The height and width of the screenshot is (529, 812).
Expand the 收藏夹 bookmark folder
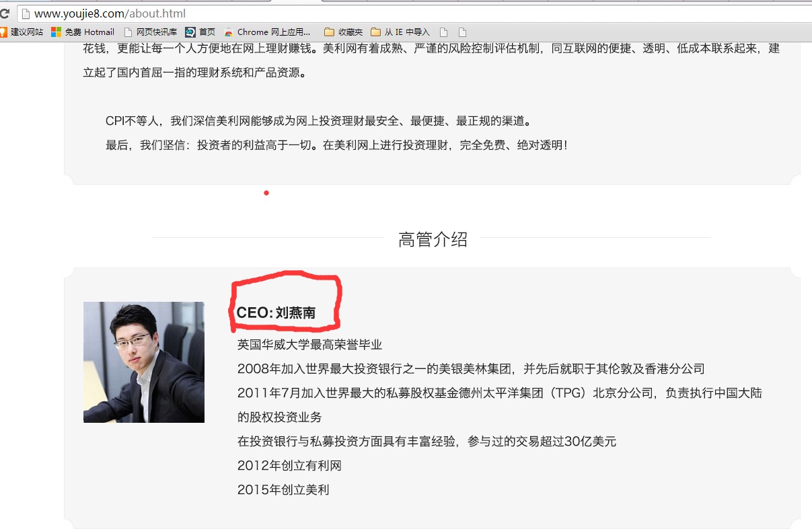pos(344,32)
